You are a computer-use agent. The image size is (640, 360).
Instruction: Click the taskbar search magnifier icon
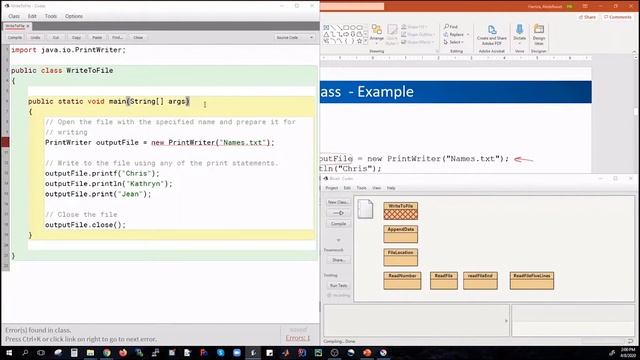coord(25,353)
